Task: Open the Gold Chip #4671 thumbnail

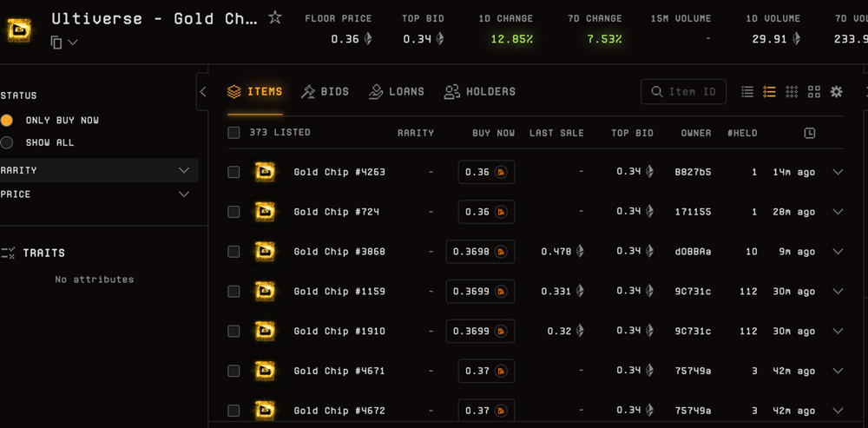Action: (265, 371)
